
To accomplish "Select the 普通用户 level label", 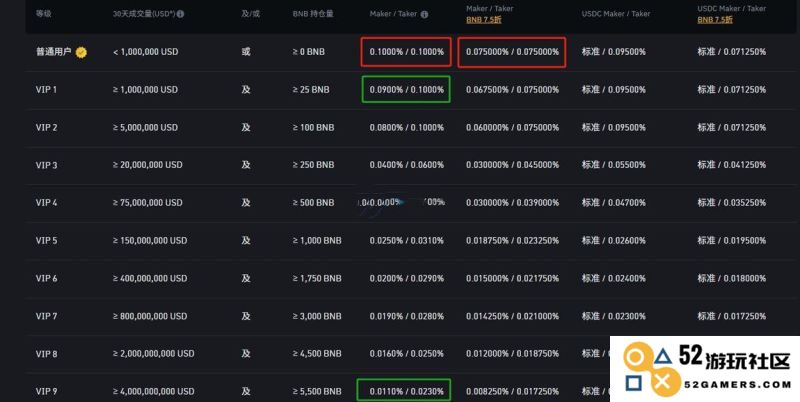I will click(54, 52).
